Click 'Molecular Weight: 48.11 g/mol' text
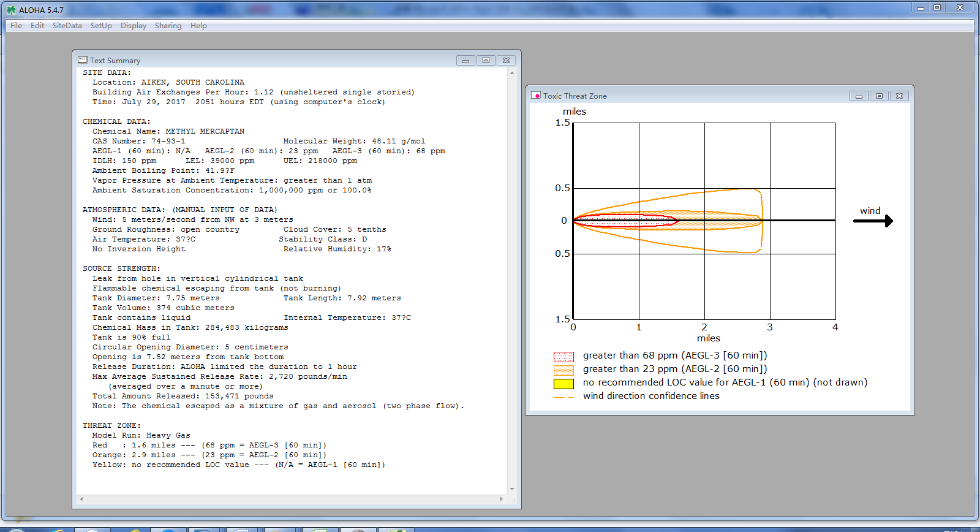This screenshot has height=532, width=980. coord(354,141)
